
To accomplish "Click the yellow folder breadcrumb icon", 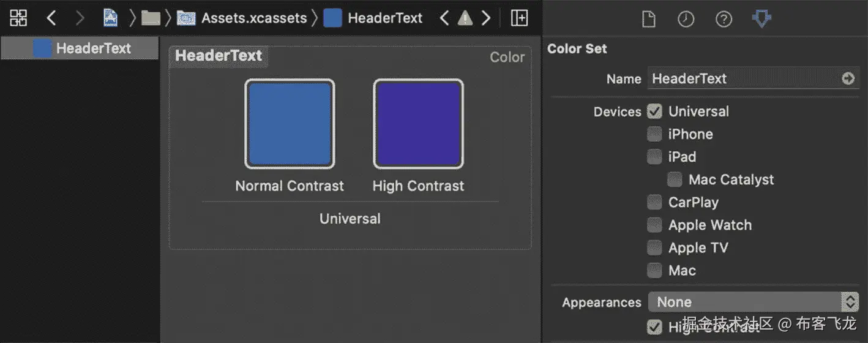I will pos(151,18).
